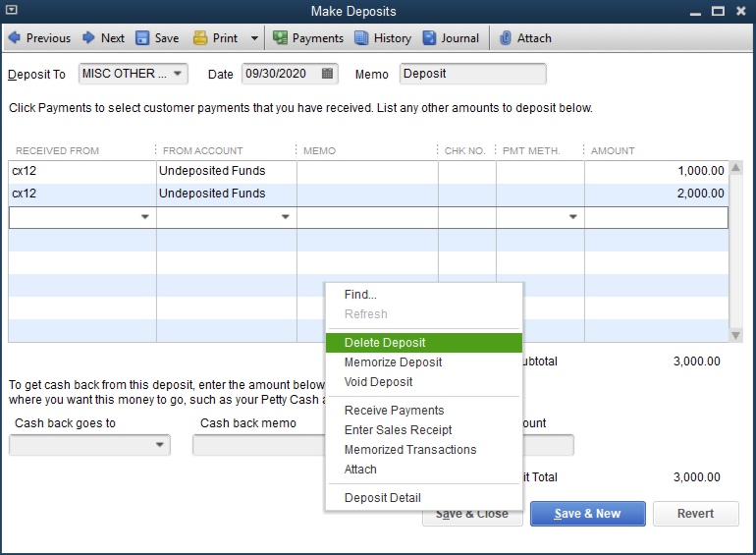Choose Receive Payments in context menu
Screen dimensions: 756x555
click(424, 411)
